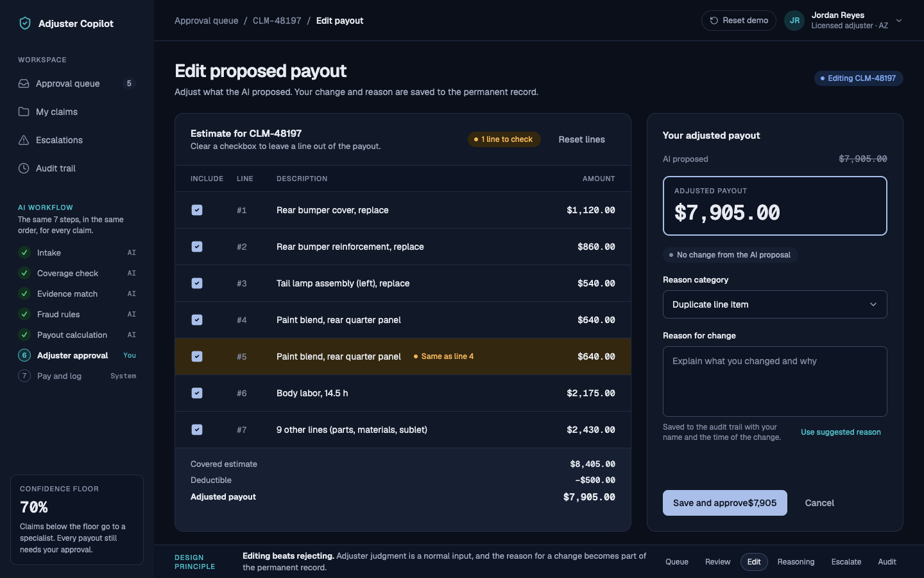Click the My claims folder icon
The image size is (924, 578).
[x=24, y=112]
